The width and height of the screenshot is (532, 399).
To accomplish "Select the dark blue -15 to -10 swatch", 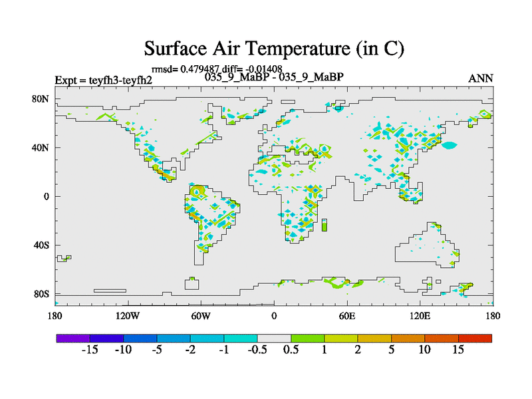I will click(106, 338).
